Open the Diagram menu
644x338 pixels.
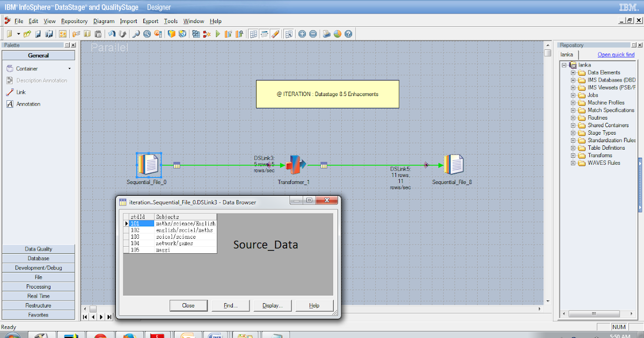pyautogui.click(x=104, y=21)
